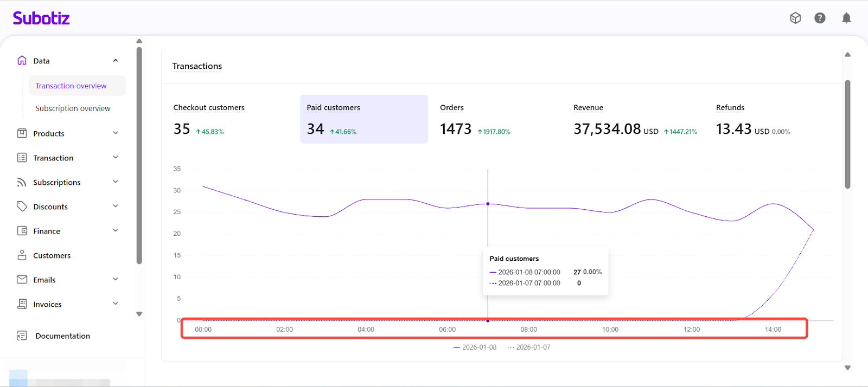Toggle the 2026-01-07 legend series

click(529, 347)
